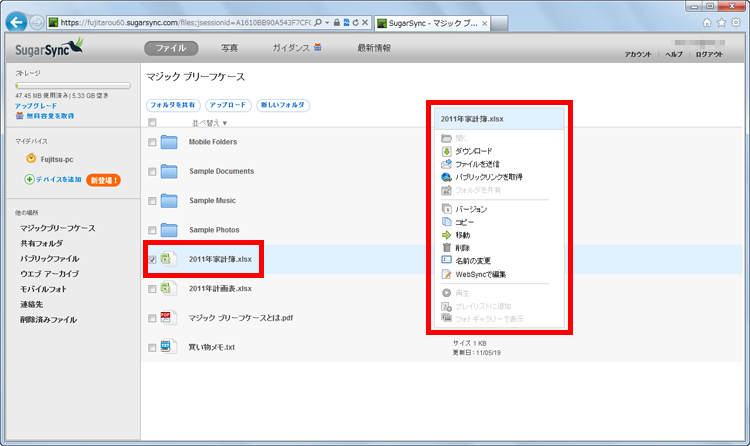This screenshot has width=750, height=446.
Task: Click the browser URL address field
Action: (x=186, y=22)
